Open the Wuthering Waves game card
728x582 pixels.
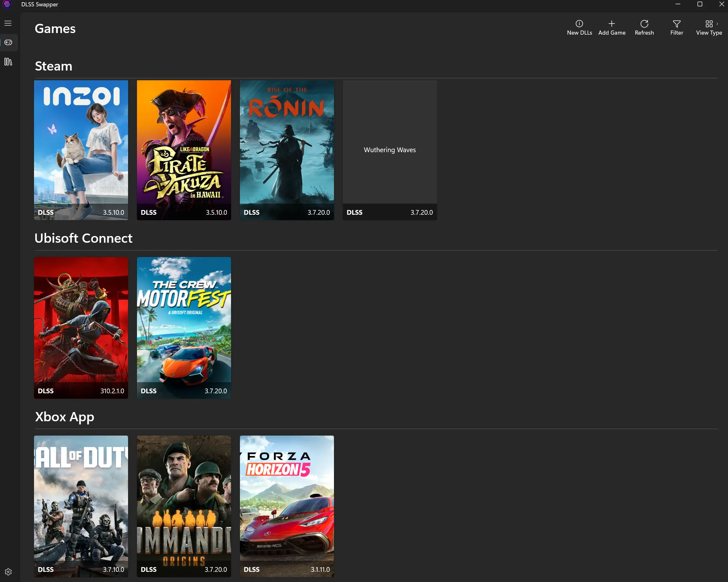[390, 150]
